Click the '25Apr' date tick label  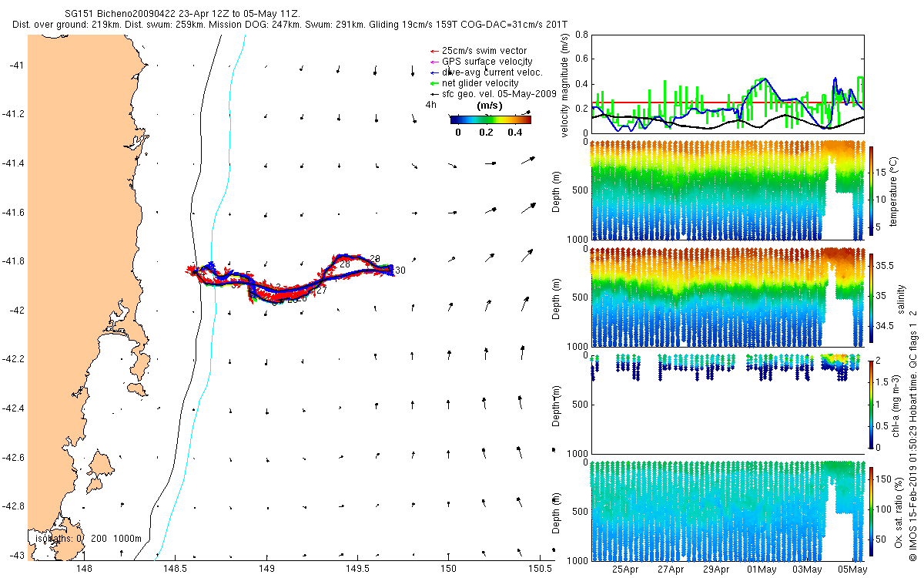click(x=625, y=570)
